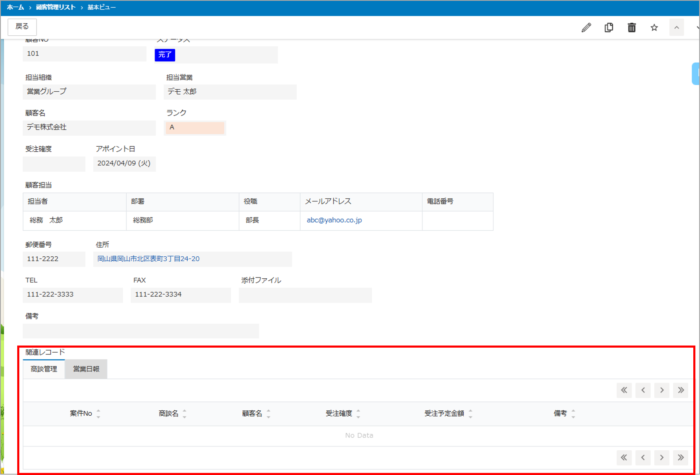Screen dimensions: 700x475
Task: Click the メールアドレス column header
Action: coord(361,202)
